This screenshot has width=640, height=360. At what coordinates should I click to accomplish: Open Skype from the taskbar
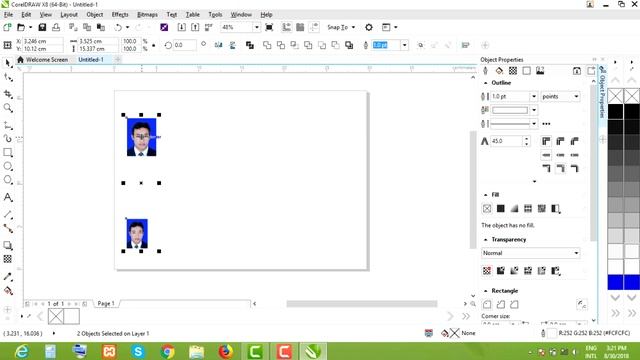(x=138, y=351)
